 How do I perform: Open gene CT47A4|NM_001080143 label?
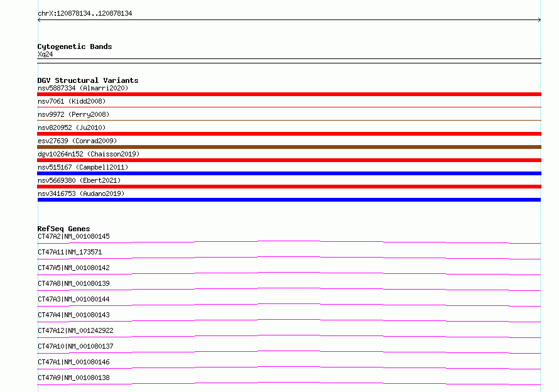(x=73, y=315)
